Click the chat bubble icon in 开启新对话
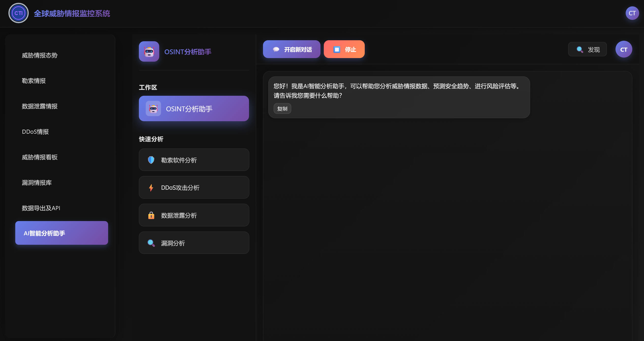The image size is (644, 341). click(x=276, y=49)
